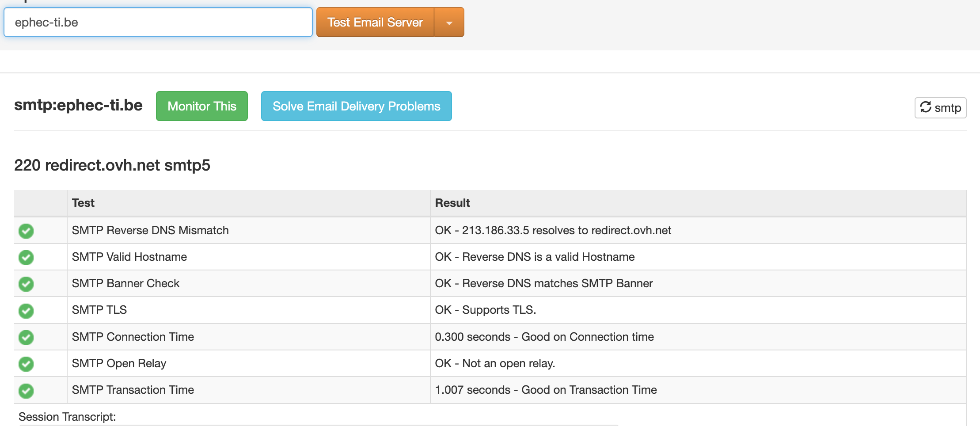Click the Session Transcript label
The width and height of the screenshot is (980, 426).
pyautogui.click(x=67, y=417)
